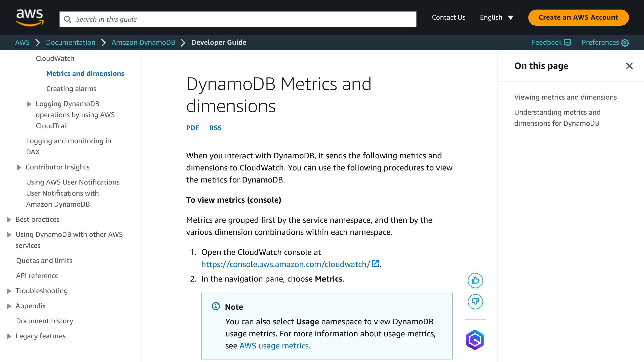The image size is (644, 362).
Task: Click the DynamoDB Metrics and dimensions title
Action: (279, 95)
